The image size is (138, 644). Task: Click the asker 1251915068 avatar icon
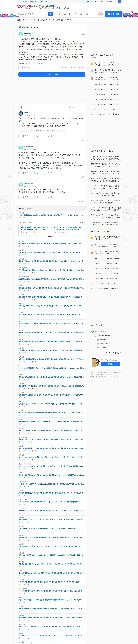[x=21, y=34]
